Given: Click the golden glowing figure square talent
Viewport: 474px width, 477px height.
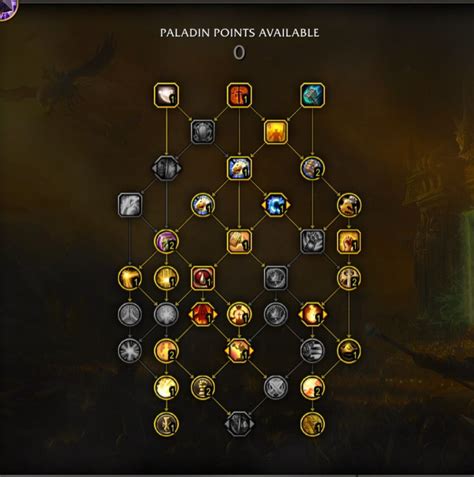Looking at the screenshot, I should point(276,132).
